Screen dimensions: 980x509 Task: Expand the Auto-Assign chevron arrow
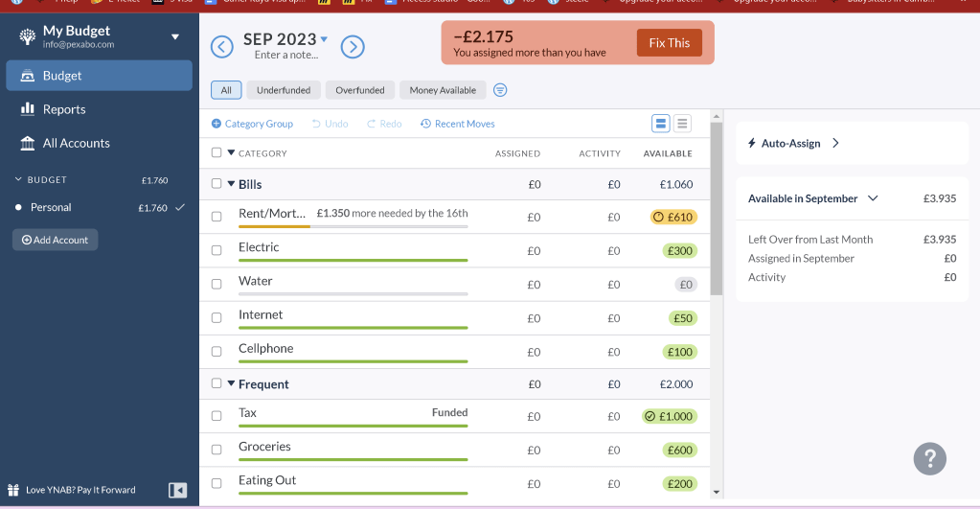(x=835, y=143)
